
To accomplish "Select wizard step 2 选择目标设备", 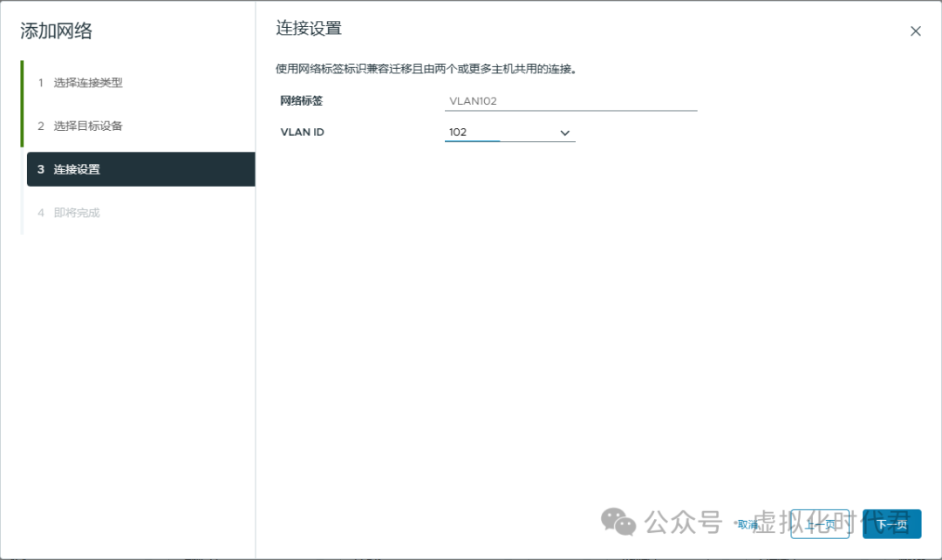I will point(83,126).
